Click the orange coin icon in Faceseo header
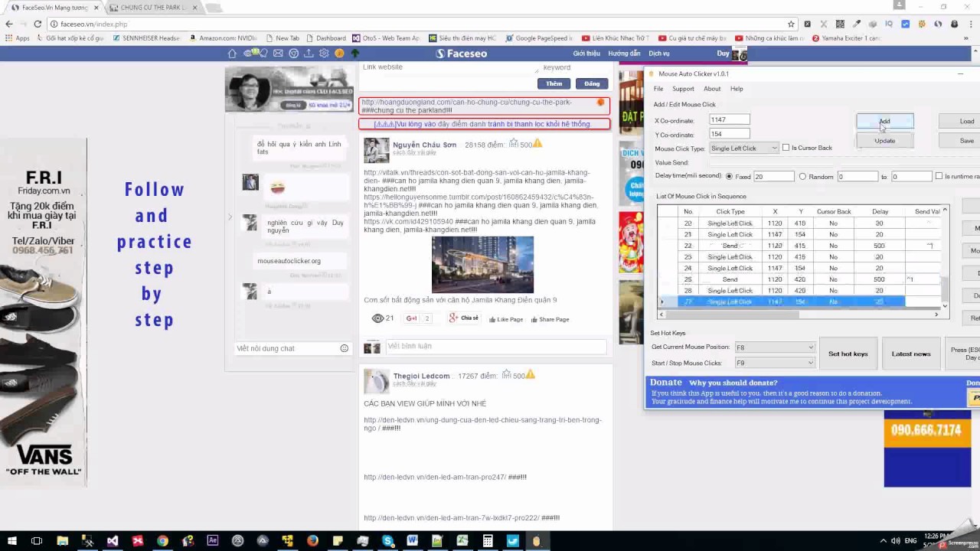 coord(339,54)
